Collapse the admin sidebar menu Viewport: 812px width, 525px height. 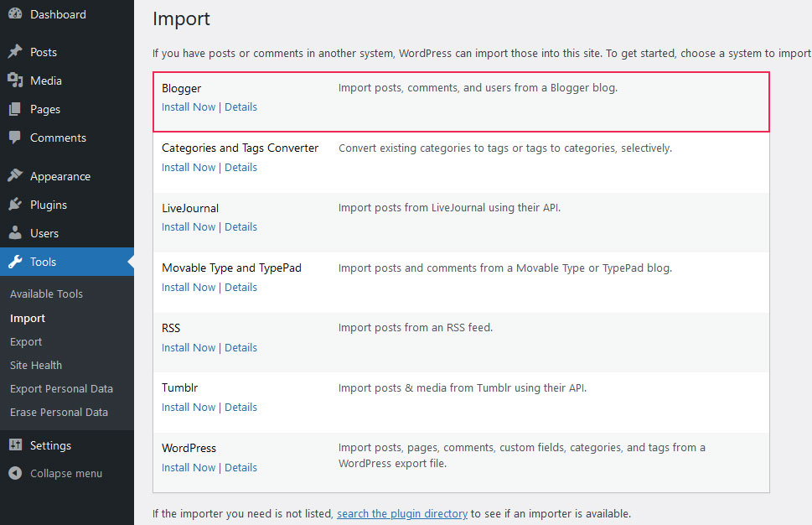tap(67, 473)
